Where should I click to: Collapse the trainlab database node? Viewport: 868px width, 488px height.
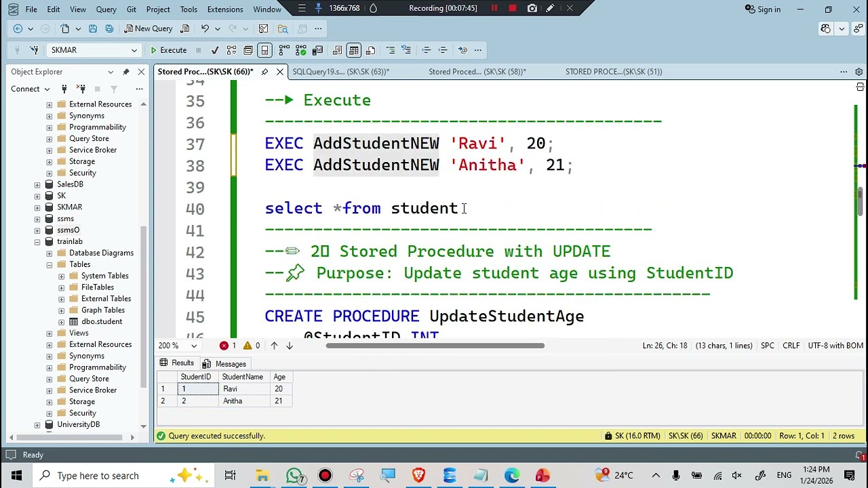(x=37, y=241)
